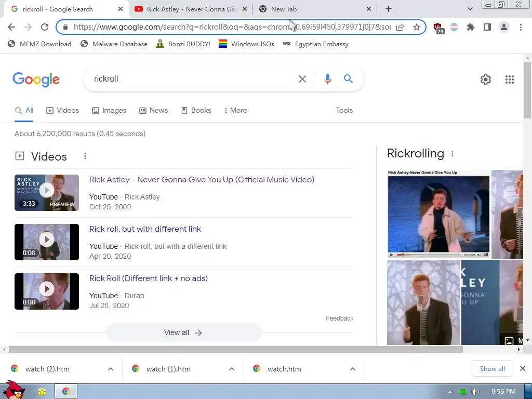Click View all videos button
Screen dimensions: 532x399
point(183,332)
